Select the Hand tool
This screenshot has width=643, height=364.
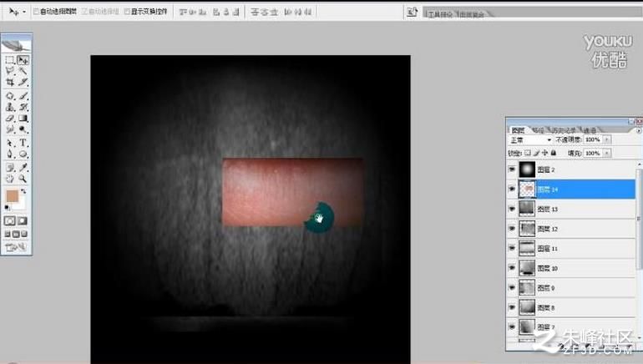tap(10, 179)
